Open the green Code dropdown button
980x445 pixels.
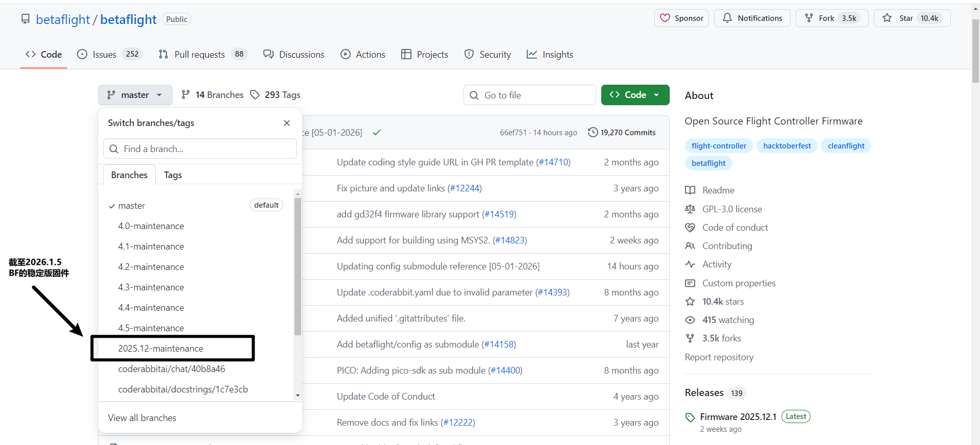[635, 95]
